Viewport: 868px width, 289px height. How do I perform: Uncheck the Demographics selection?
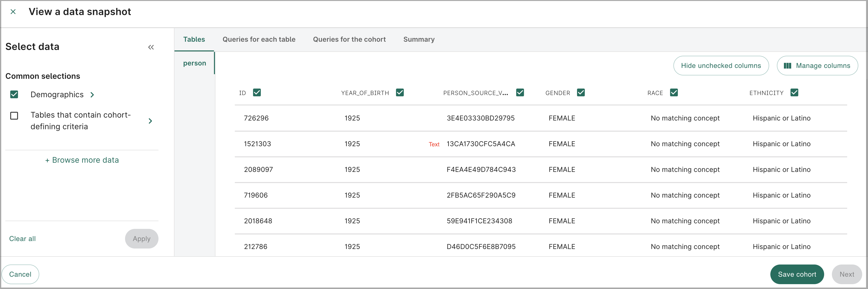click(x=14, y=95)
